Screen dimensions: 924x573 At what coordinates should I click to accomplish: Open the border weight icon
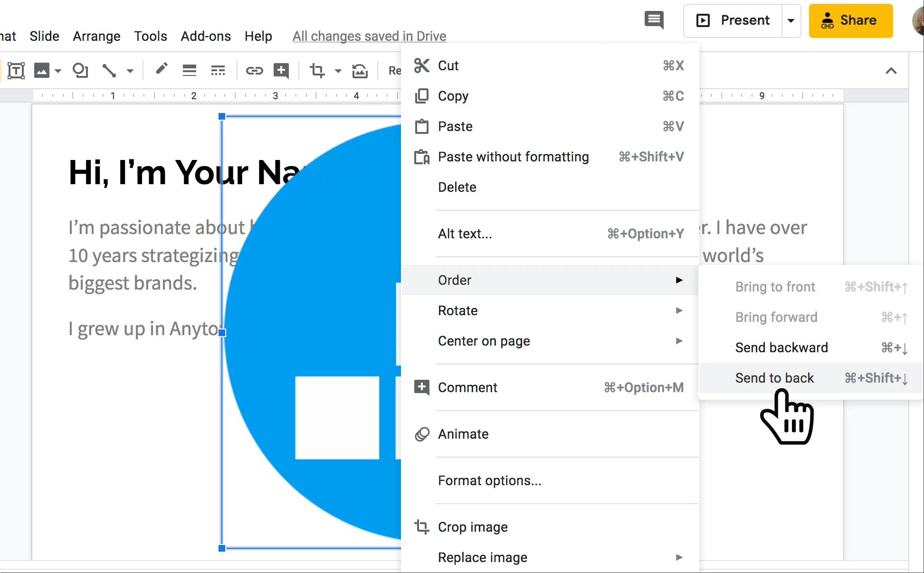(190, 71)
